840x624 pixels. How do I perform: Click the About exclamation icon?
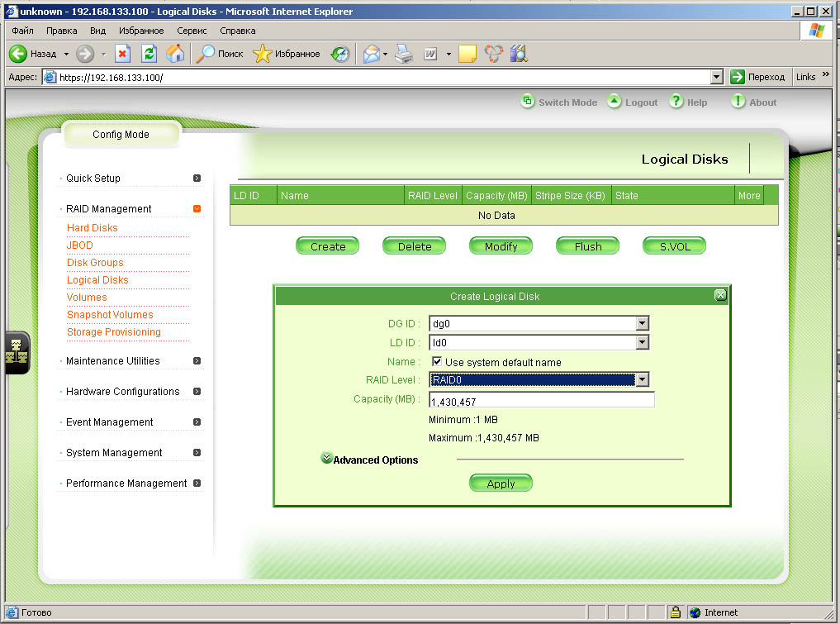[738, 101]
